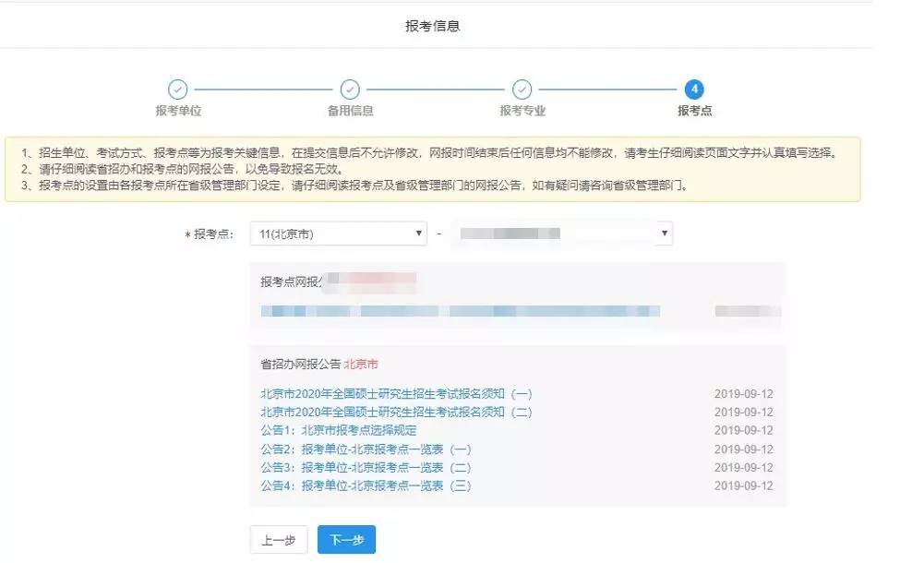Click the 备用信息 step checkmark icon
The height and width of the screenshot is (563, 924).
(350, 90)
